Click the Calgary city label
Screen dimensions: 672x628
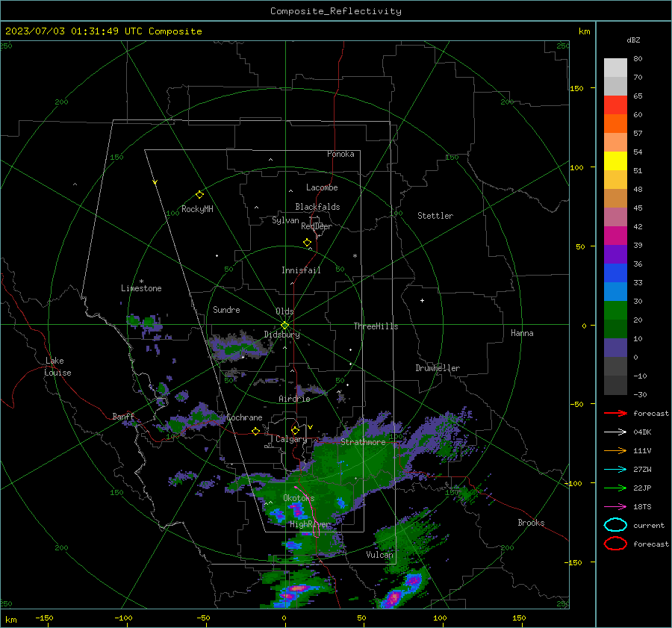[x=291, y=439]
